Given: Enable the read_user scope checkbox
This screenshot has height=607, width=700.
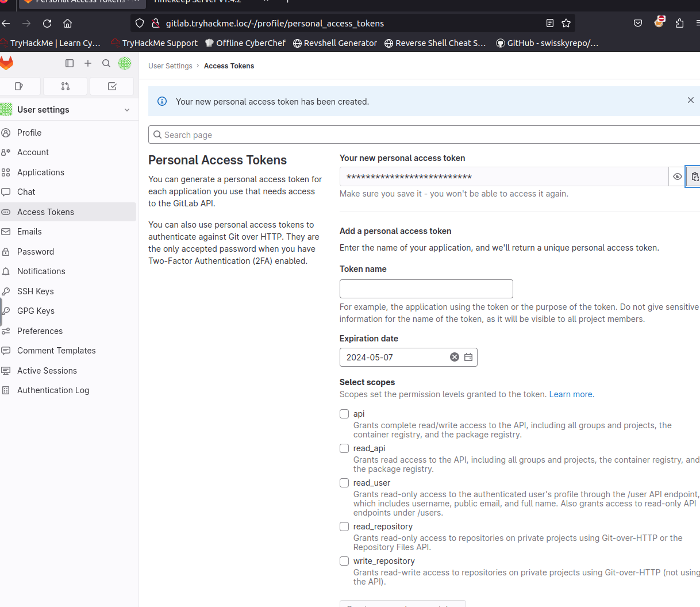Looking at the screenshot, I should (344, 483).
